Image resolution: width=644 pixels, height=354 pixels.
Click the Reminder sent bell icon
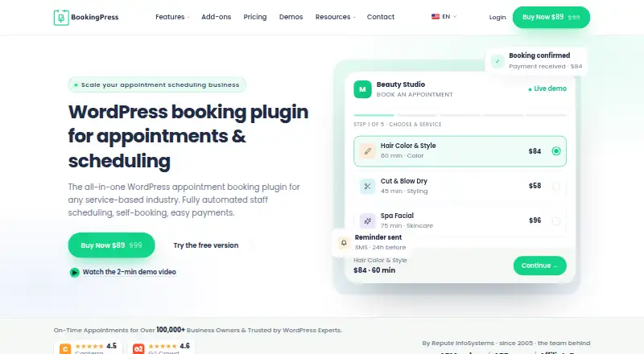pos(344,242)
